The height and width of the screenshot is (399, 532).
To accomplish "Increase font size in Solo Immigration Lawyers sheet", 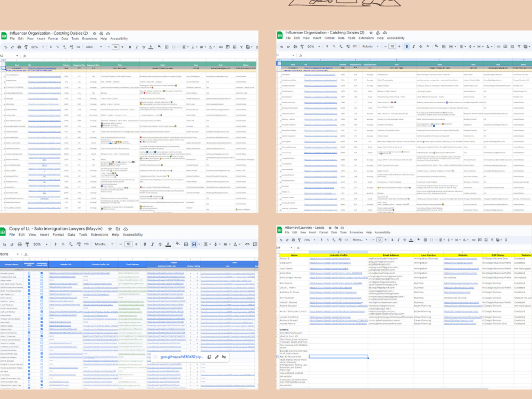I will click(136, 244).
